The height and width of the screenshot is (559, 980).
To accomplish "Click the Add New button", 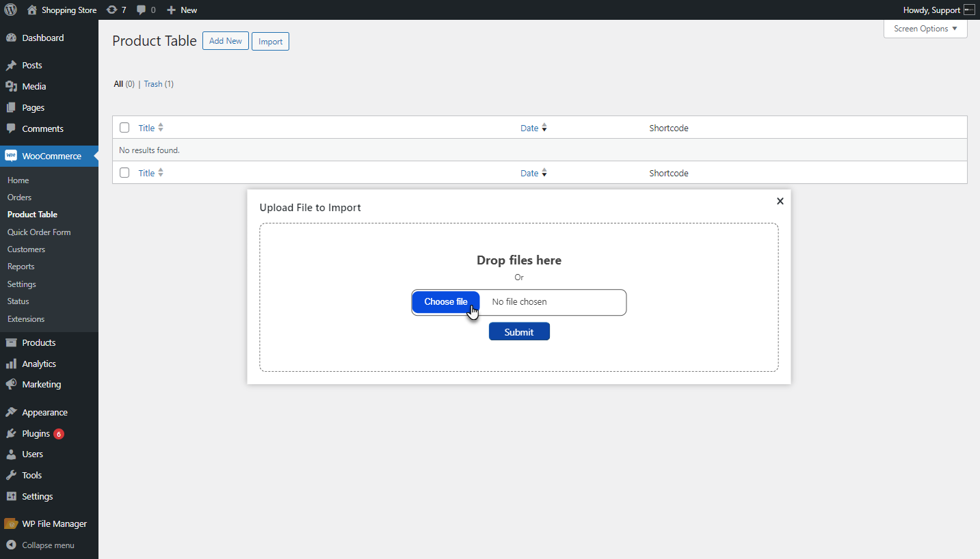I will pyautogui.click(x=226, y=41).
